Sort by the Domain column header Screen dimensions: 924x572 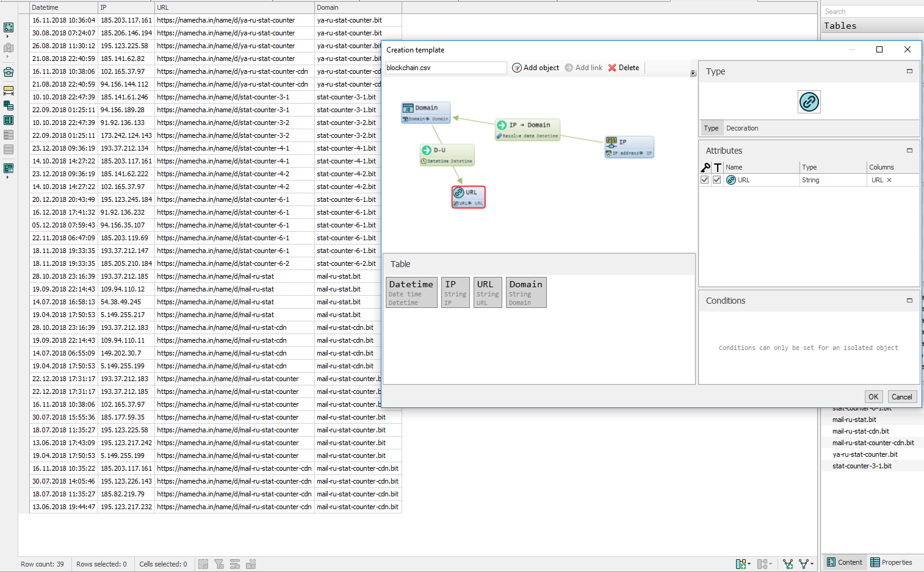click(x=358, y=7)
